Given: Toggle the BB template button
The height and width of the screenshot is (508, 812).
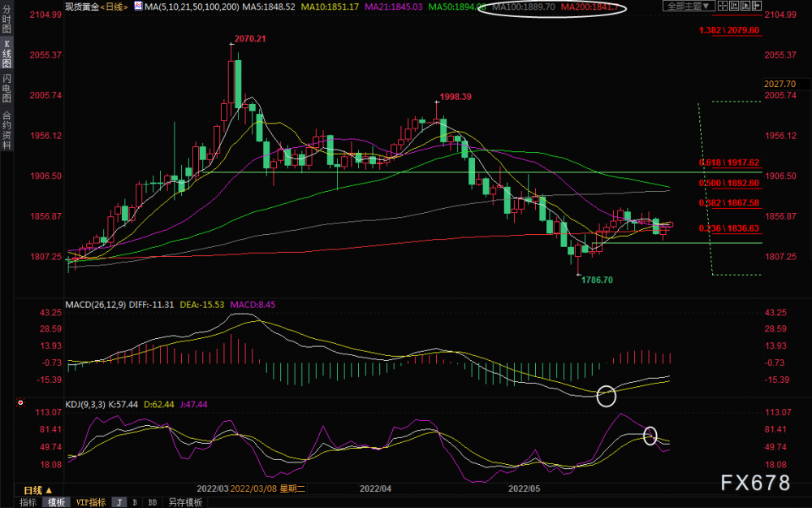Looking at the screenshot, I should click(153, 502).
